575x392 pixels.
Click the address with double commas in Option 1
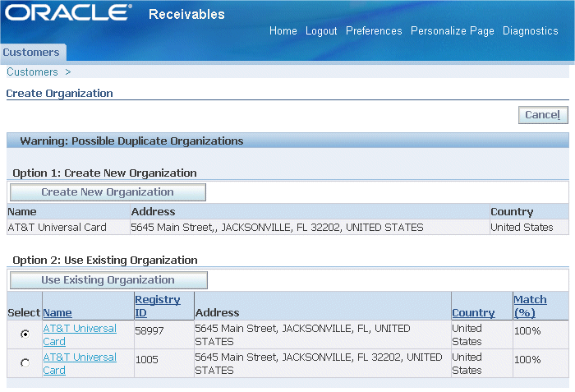pyautogui.click(x=278, y=227)
